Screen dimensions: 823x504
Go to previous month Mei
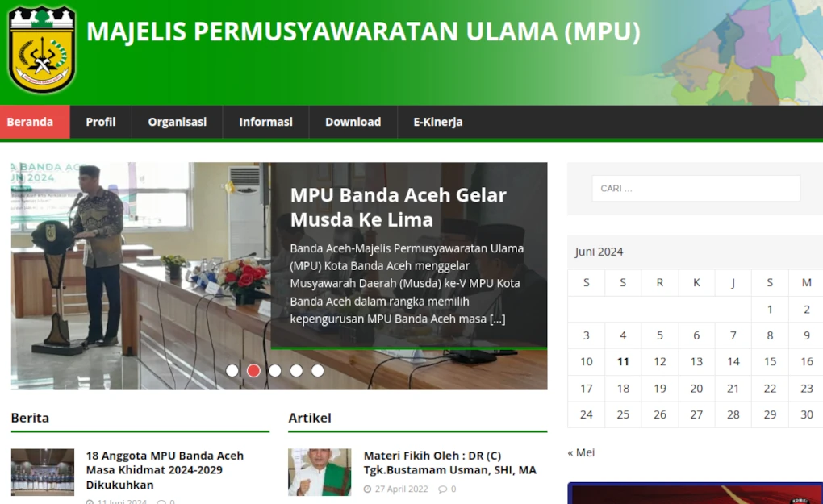(x=581, y=452)
